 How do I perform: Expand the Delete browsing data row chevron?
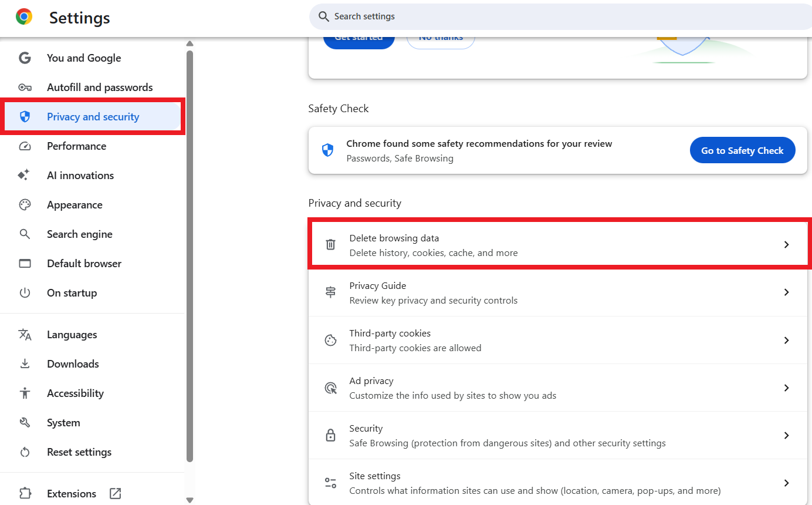pos(786,244)
